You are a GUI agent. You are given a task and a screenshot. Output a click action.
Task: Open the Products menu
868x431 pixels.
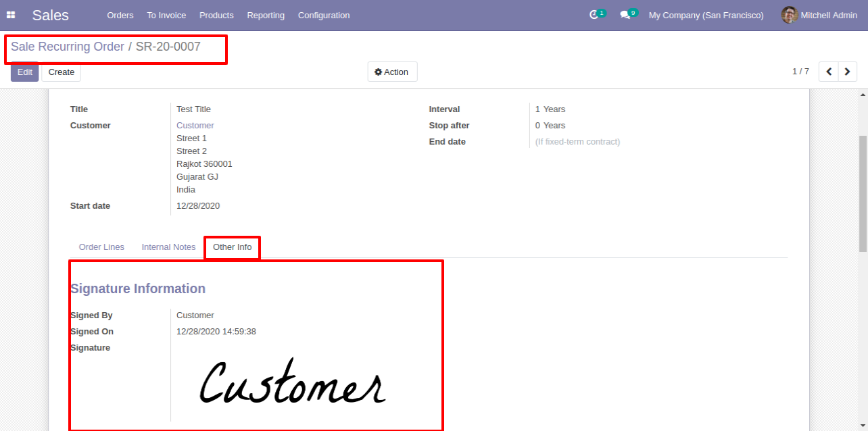coord(216,15)
